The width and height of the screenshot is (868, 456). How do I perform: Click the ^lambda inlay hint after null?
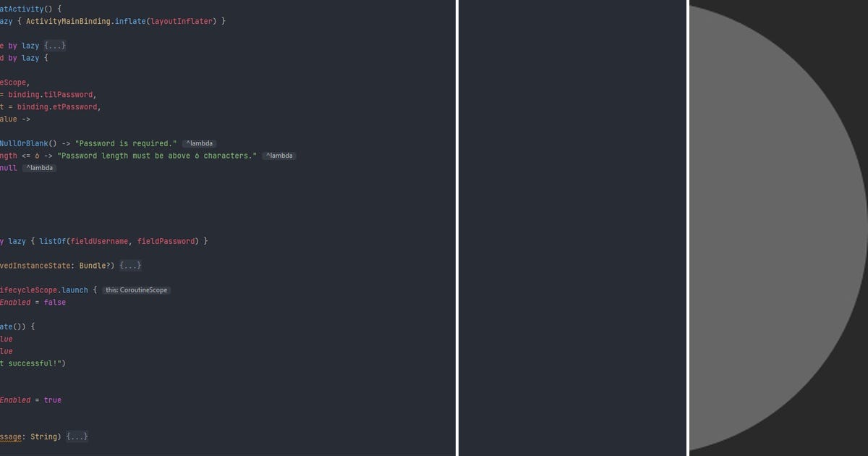(x=39, y=167)
